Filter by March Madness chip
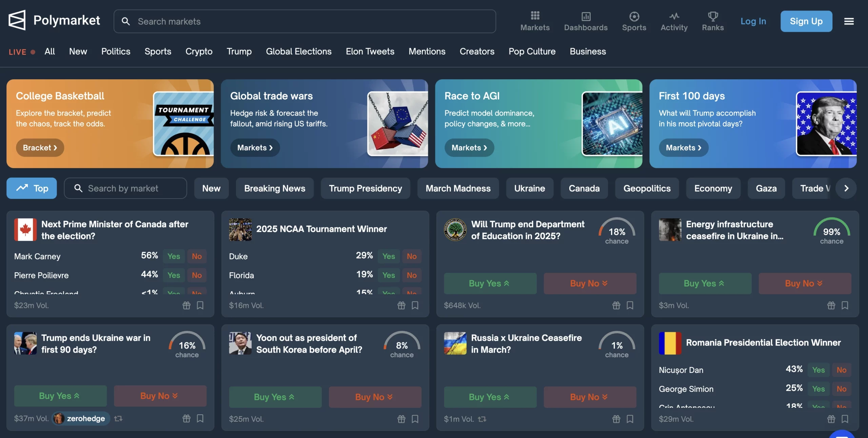 [x=458, y=188]
